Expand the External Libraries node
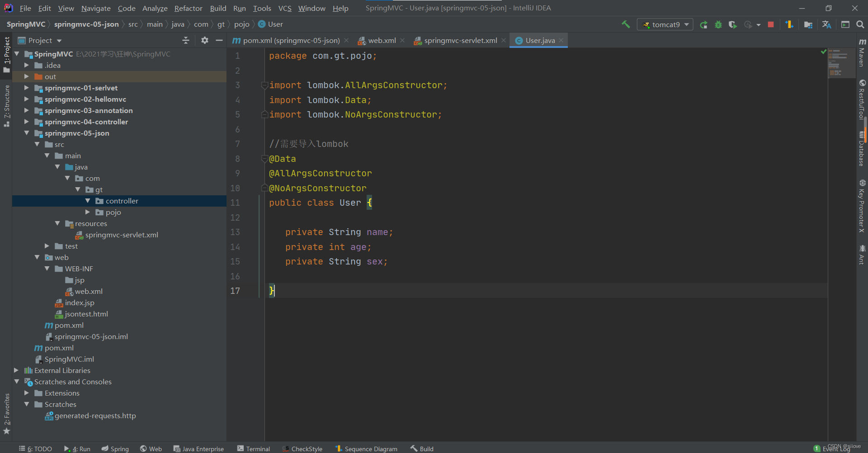This screenshot has height=453, width=868. (16, 370)
